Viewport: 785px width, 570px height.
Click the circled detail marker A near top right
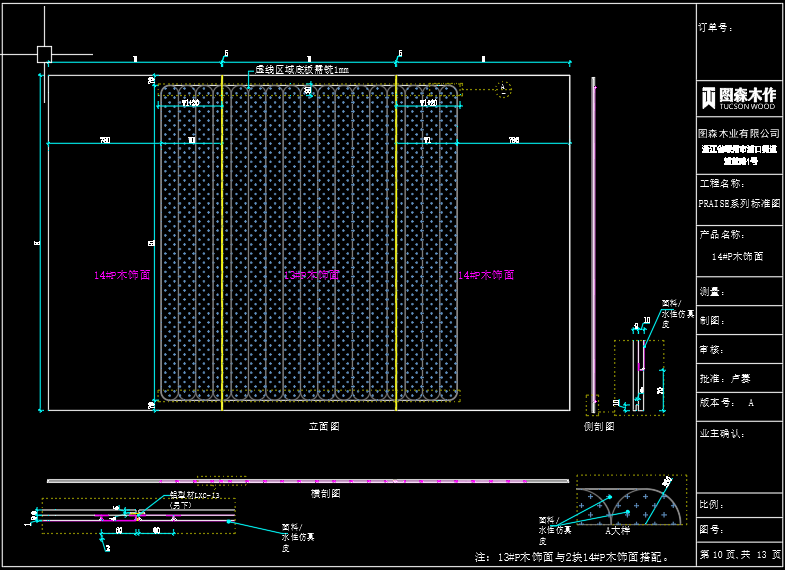503,90
